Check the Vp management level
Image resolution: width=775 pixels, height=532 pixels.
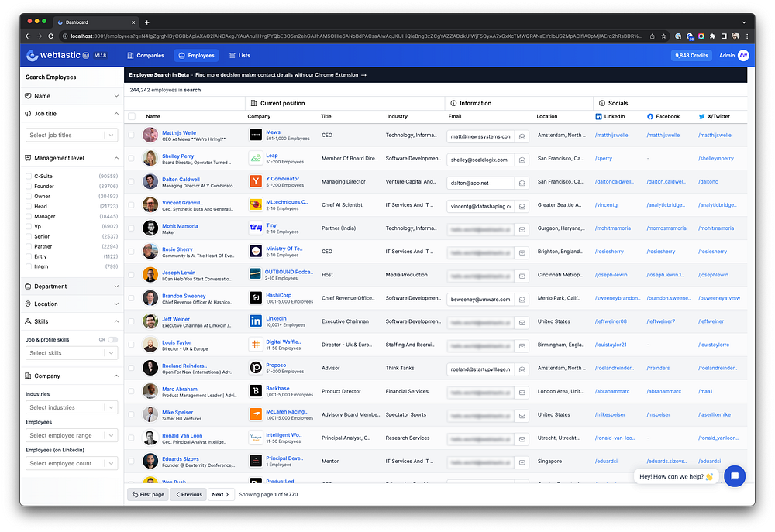tap(29, 226)
